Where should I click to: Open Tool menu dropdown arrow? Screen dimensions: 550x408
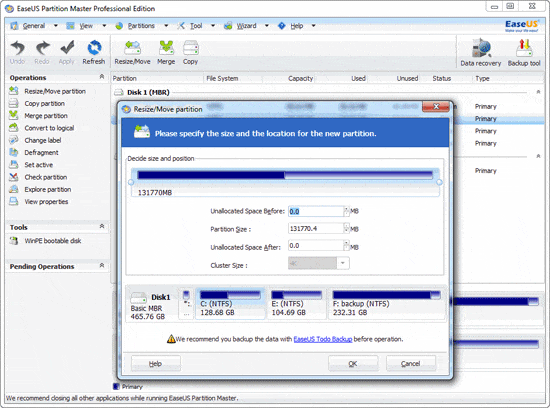pyautogui.click(x=213, y=26)
